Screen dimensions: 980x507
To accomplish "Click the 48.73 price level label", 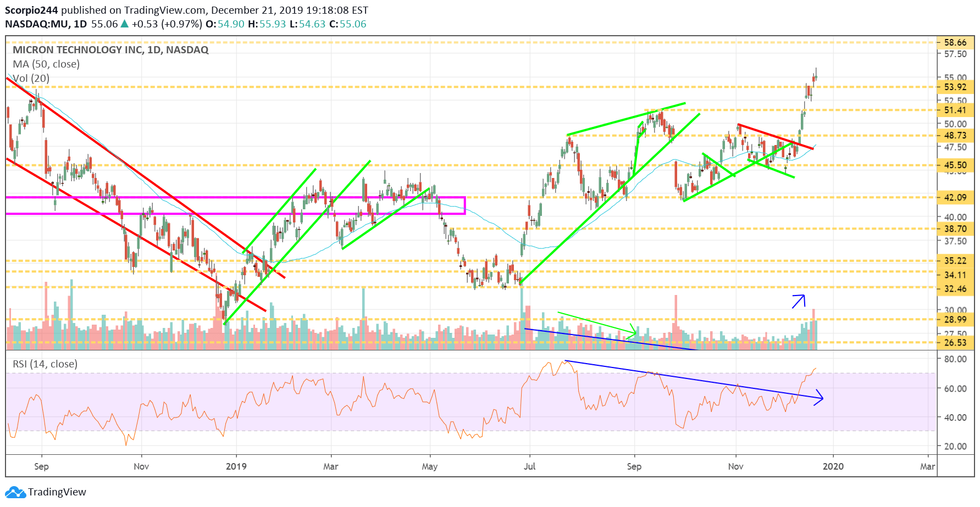I will coord(955,135).
